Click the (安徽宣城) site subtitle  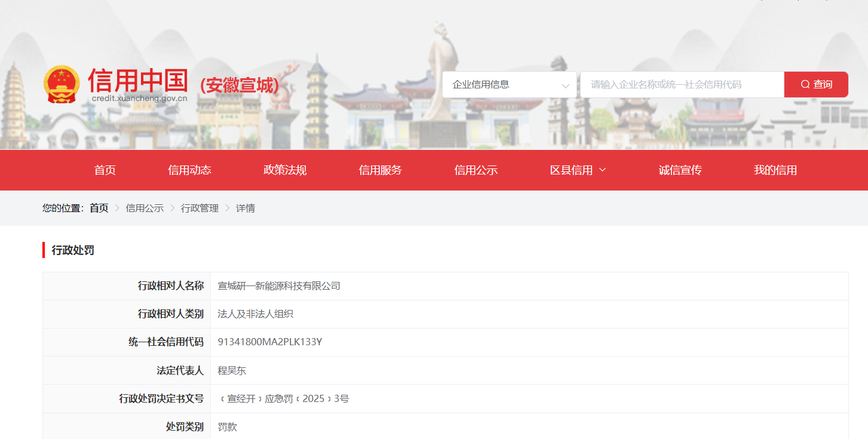coord(240,85)
